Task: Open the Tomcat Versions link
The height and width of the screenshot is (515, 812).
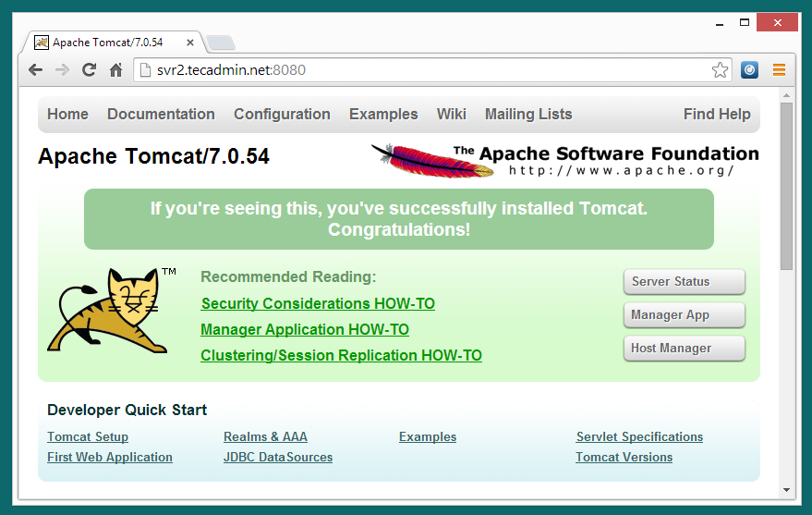Action: (624, 457)
